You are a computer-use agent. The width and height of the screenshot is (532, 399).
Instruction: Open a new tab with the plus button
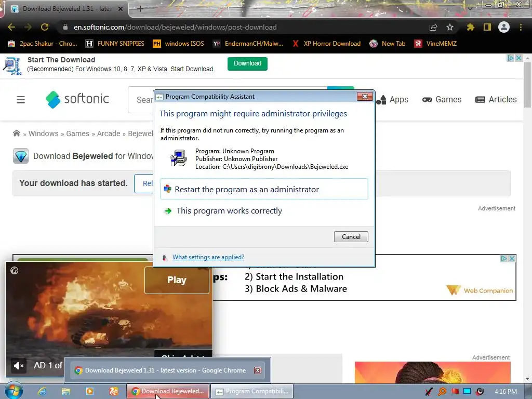pos(140,9)
